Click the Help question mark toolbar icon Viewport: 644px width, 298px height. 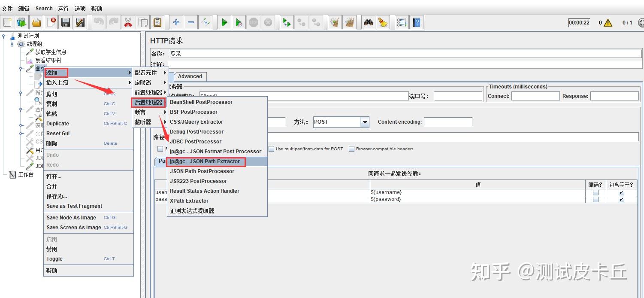[x=416, y=22]
